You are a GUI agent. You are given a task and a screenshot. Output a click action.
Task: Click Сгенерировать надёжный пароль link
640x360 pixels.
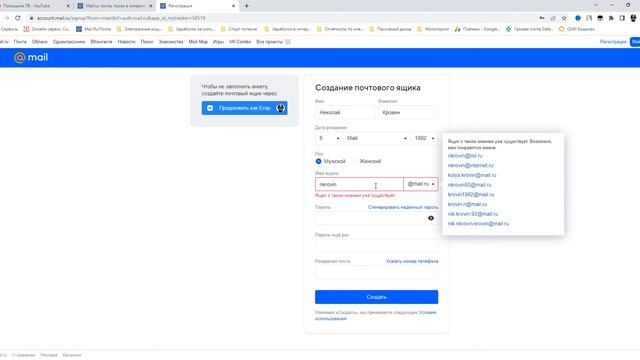point(403,207)
